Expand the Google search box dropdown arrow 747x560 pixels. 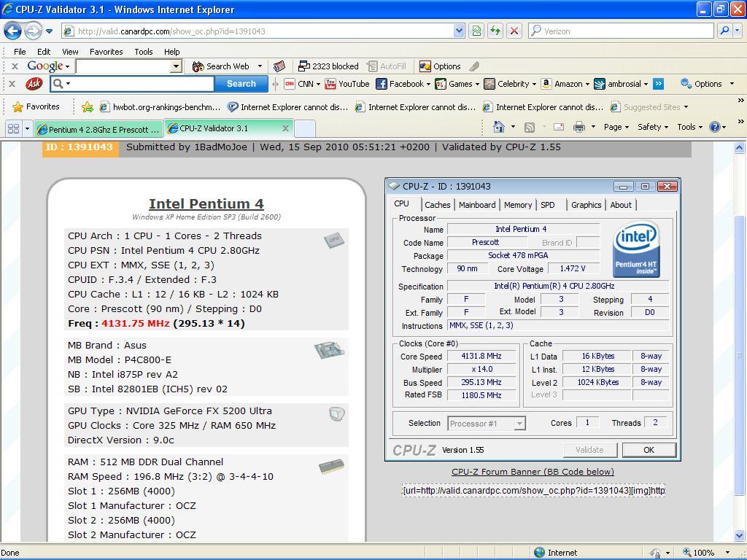[177, 66]
